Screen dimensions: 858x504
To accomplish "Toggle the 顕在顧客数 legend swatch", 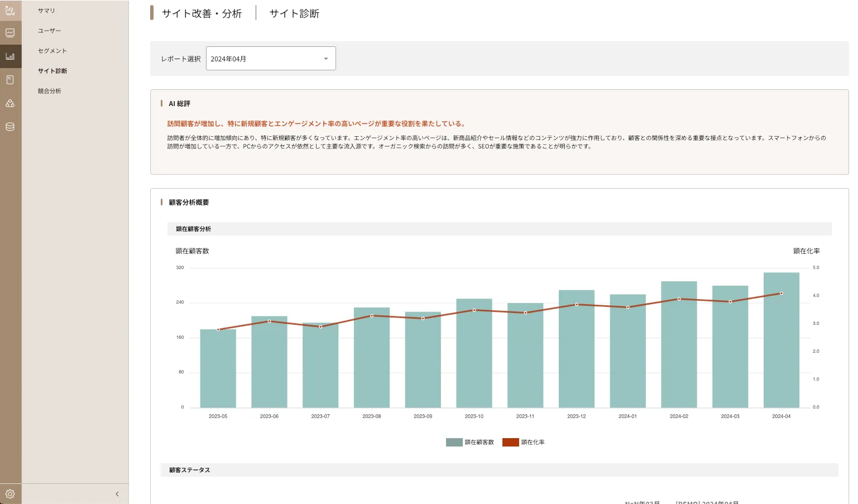I will [454, 442].
